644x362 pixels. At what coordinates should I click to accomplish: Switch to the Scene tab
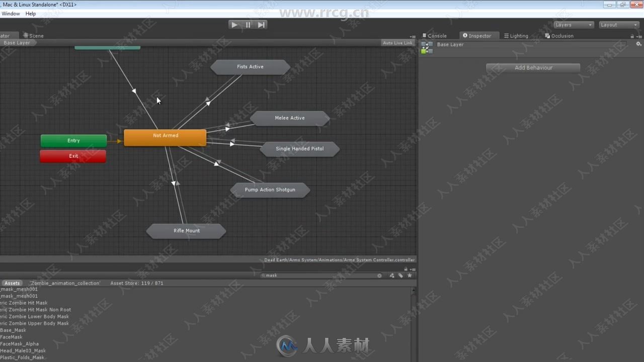pos(33,36)
